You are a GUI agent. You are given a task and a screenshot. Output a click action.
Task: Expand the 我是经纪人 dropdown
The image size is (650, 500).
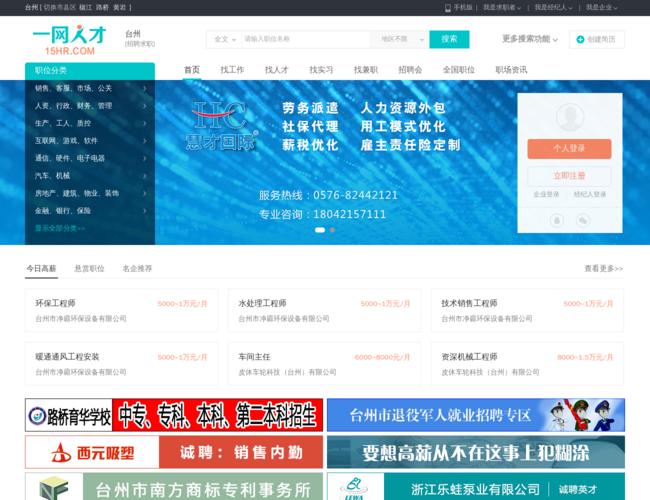[x=553, y=7]
